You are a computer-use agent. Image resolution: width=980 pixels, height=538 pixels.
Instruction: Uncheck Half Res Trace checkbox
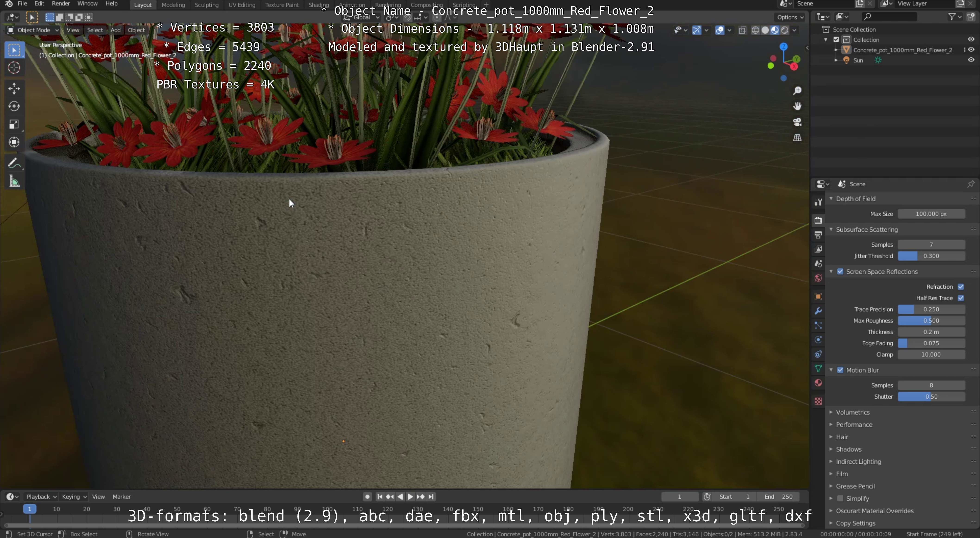tap(961, 298)
